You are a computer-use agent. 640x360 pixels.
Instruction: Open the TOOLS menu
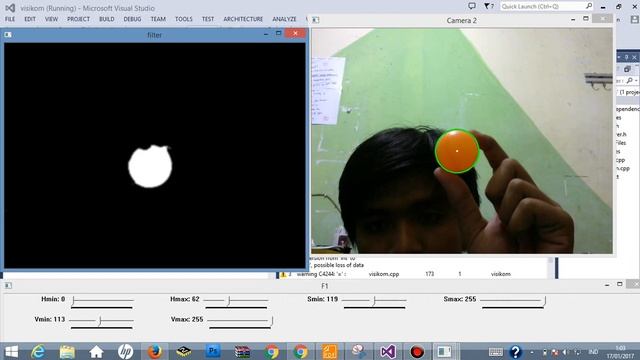point(184,19)
